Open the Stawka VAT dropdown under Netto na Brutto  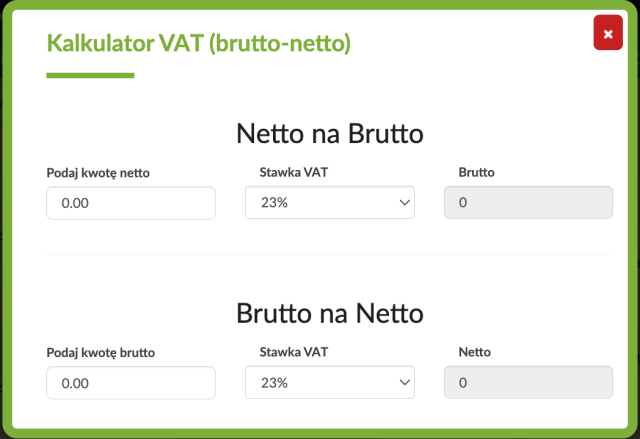coord(330,202)
